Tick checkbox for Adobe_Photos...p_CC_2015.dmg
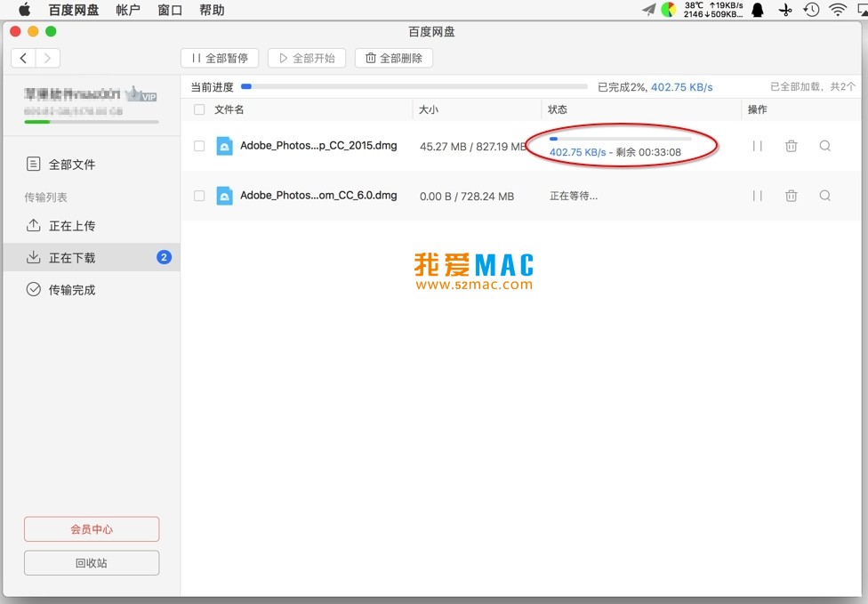The width and height of the screenshot is (868, 604). pyautogui.click(x=199, y=146)
